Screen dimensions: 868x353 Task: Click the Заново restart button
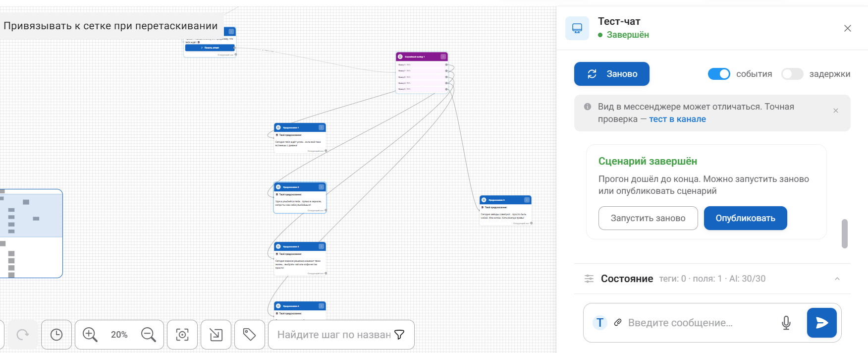(612, 74)
